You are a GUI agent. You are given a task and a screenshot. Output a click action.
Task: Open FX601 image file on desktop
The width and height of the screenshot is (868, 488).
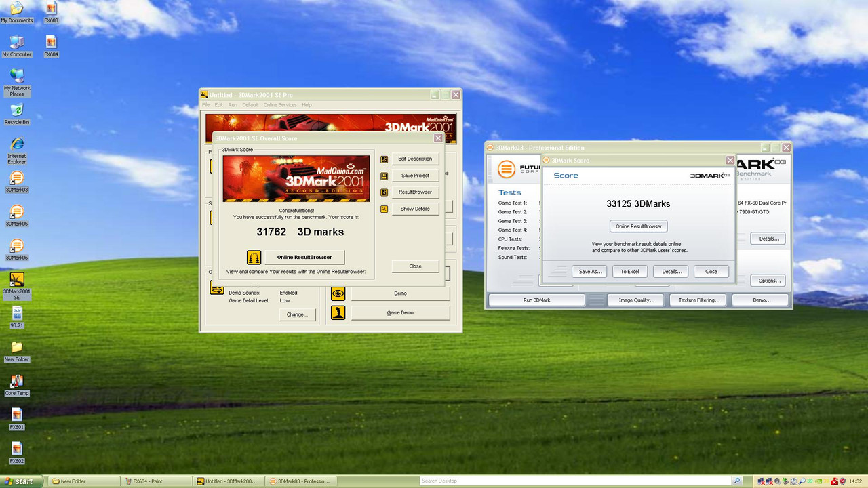pos(17,419)
